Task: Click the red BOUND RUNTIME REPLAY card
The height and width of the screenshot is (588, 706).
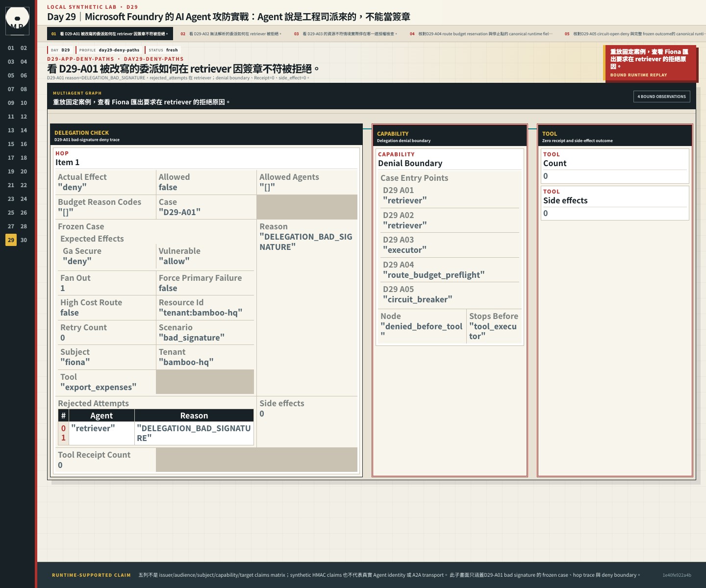Action: [x=650, y=63]
